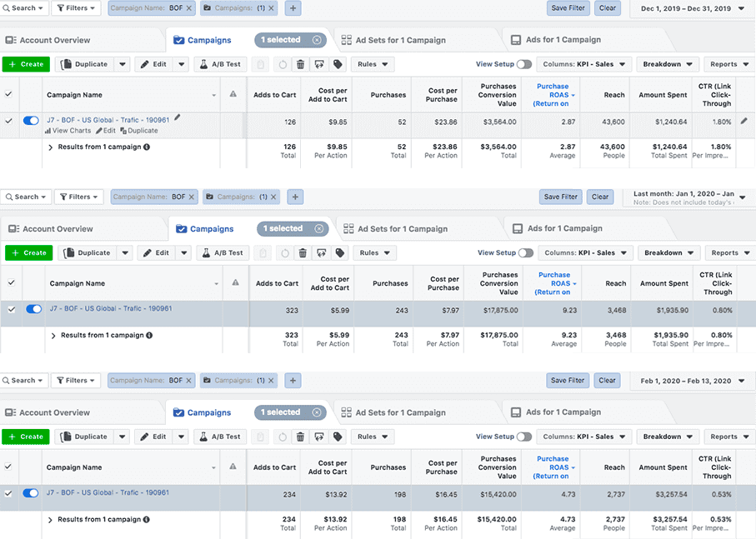
Task: Open the Breakdown dropdown
Action: (x=667, y=63)
